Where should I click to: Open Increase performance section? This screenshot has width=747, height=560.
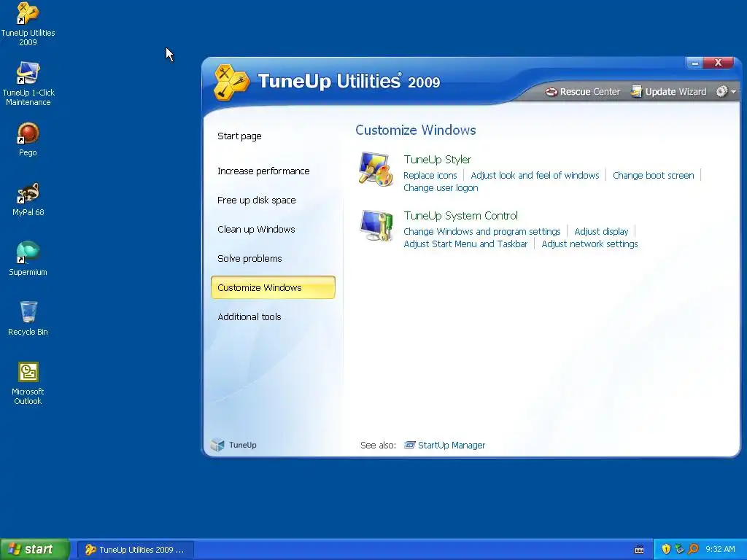point(263,171)
